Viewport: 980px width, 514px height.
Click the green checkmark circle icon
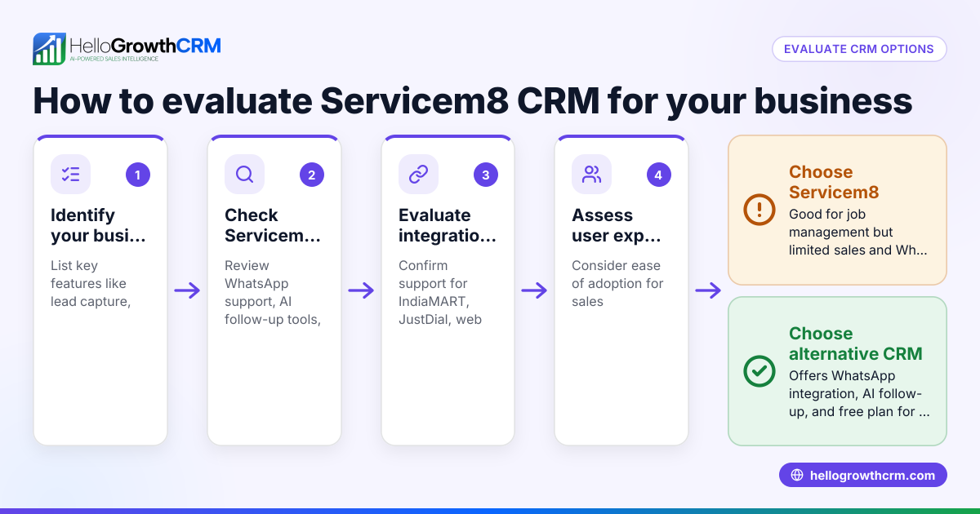tap(759, 371)
